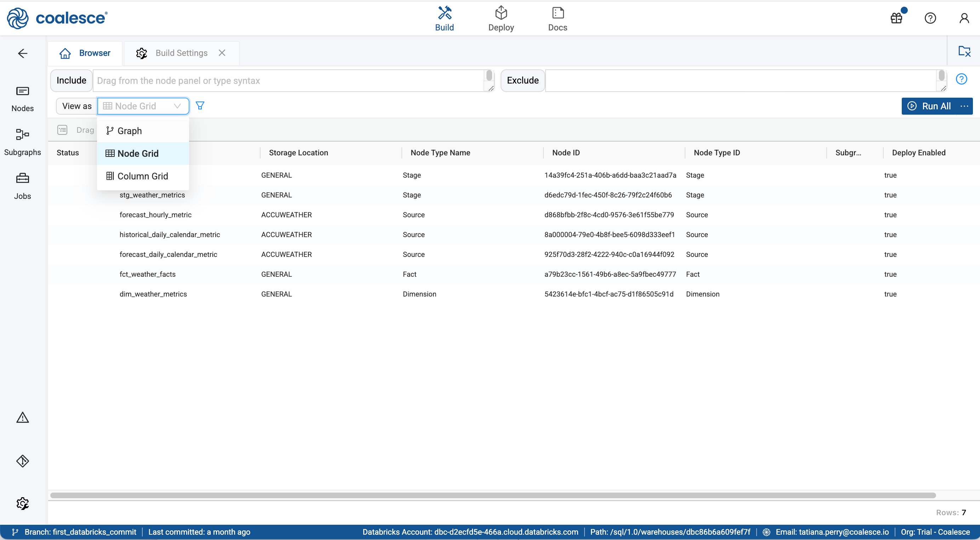Click the Exclude selector input field
Image resolution: width=980 pixels, height=540 pixels.
coord(741,81)
